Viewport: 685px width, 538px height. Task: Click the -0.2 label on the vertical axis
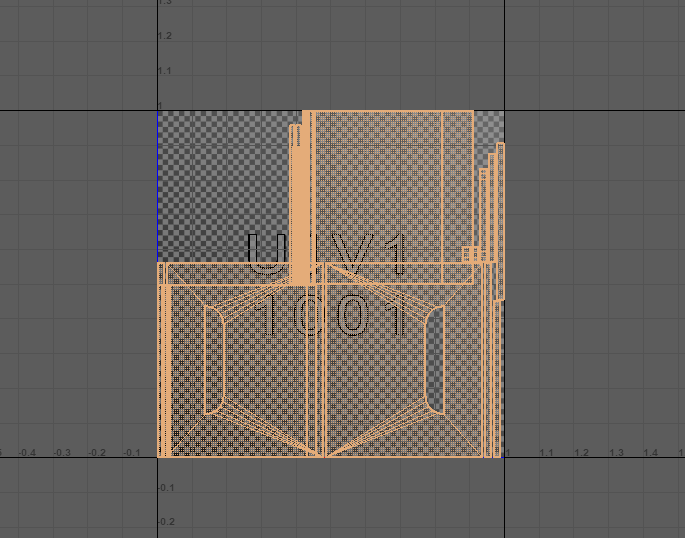[x=166, y=522]
